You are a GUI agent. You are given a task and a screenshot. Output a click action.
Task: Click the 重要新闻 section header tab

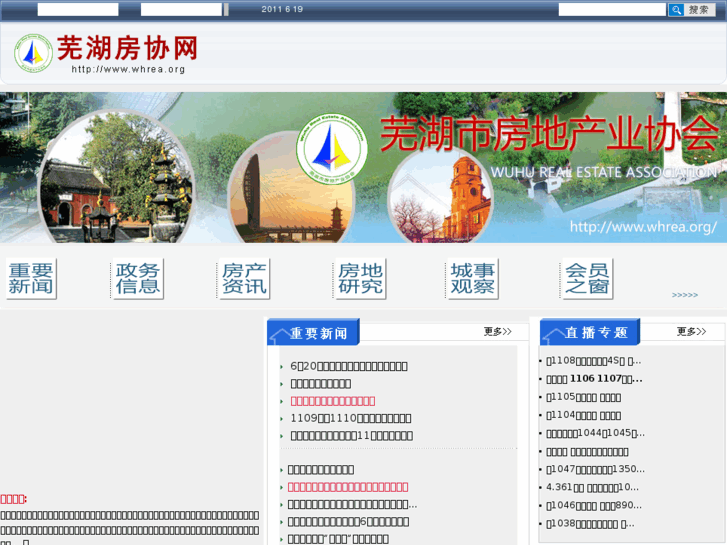coord(313,332)
